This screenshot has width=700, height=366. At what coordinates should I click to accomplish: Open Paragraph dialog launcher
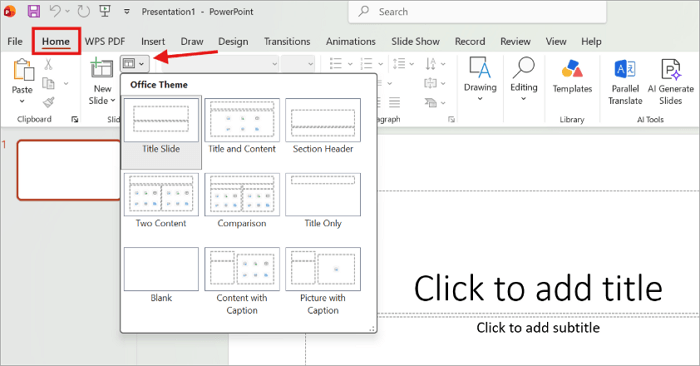pos(451,119)
